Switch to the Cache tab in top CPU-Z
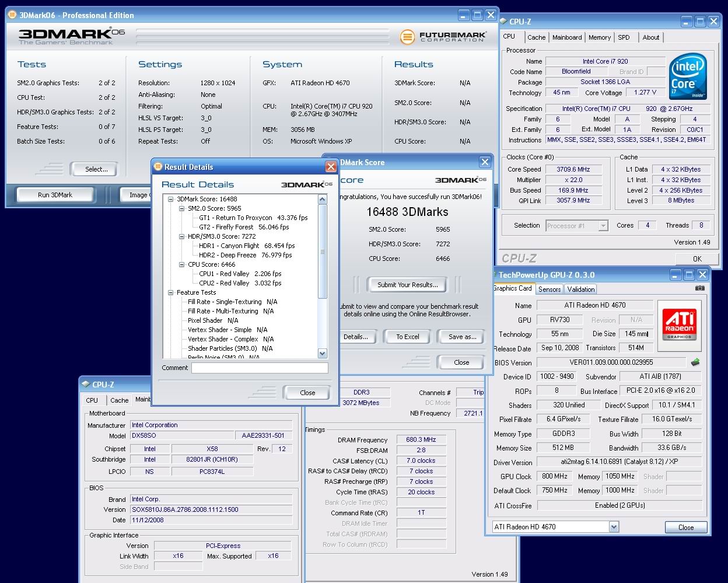 pos(536,37)
